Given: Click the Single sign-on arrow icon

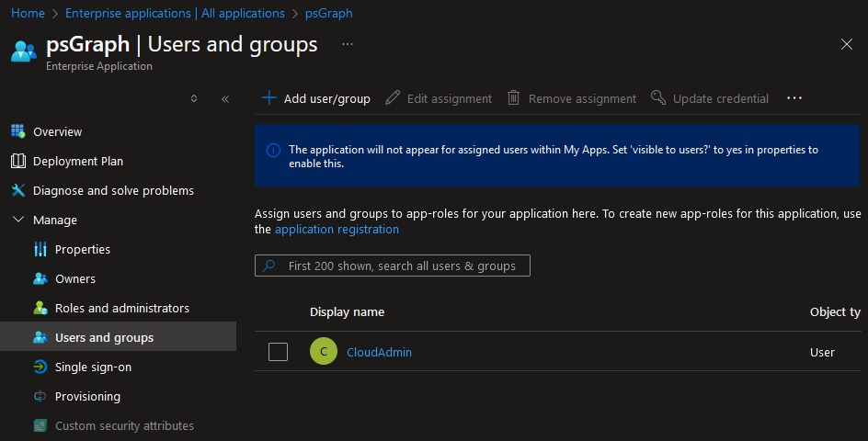Looking at the screenshot, I should (40, 367).
